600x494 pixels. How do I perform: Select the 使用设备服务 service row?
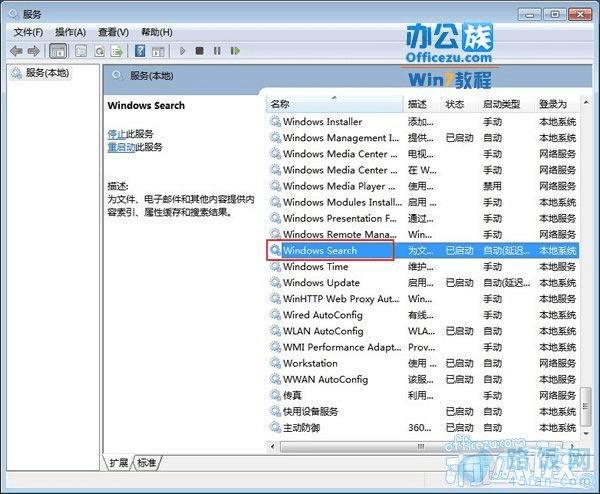(x=423, y=411)
